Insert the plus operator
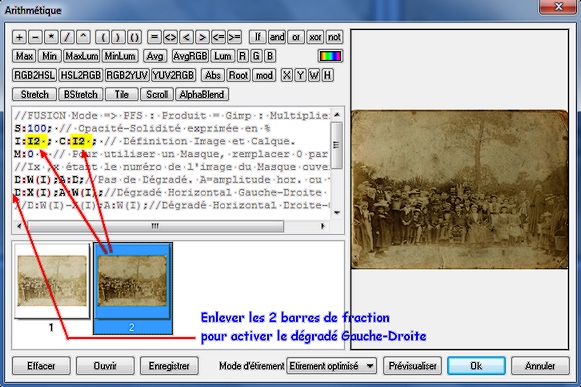The height and width of the screenshot is (387, 581). 19,37
